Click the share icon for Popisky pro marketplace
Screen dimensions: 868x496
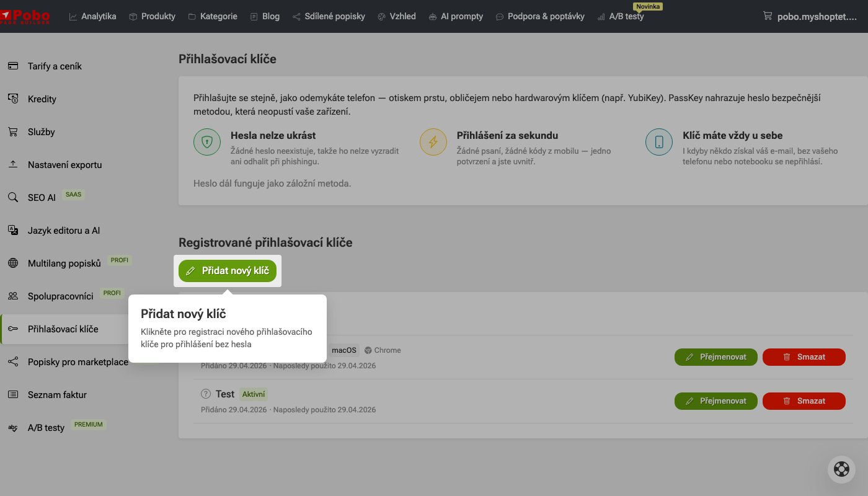pos(13,361)
